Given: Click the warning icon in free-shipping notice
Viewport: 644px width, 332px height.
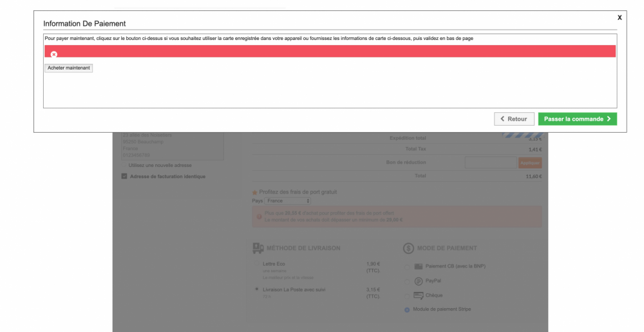Looking at the screenshot, I should (x=259, y=217).
